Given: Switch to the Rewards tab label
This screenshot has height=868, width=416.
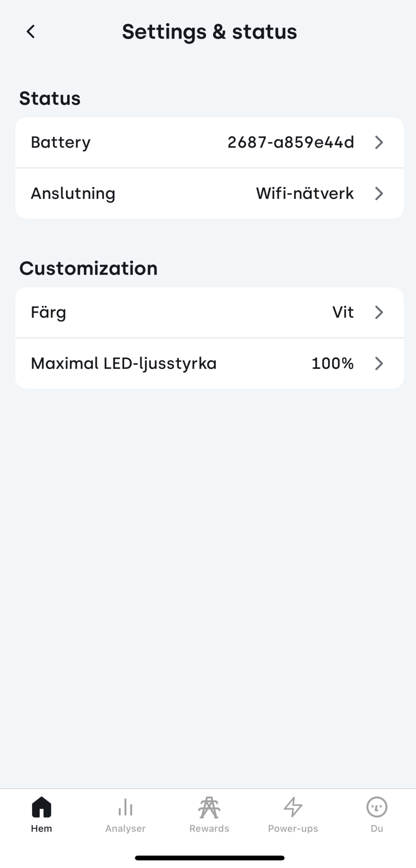Looking at the screenshot, I should (209, 829).
